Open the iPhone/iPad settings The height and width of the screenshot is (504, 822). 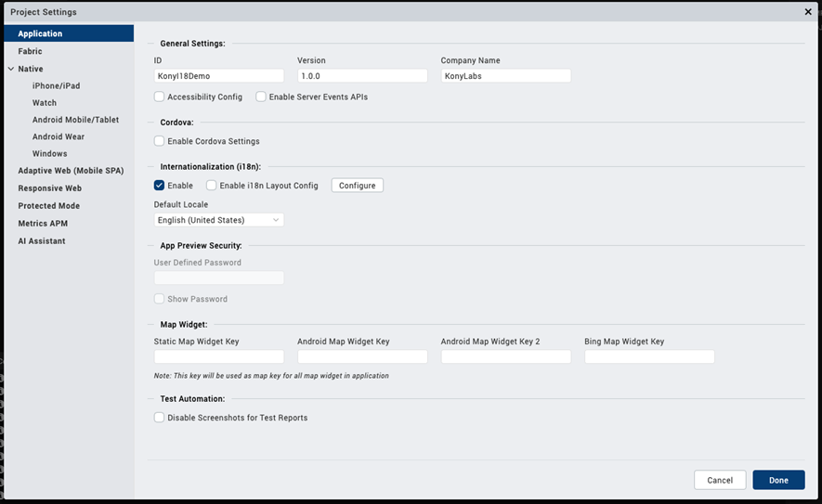(x=56, y=86)
